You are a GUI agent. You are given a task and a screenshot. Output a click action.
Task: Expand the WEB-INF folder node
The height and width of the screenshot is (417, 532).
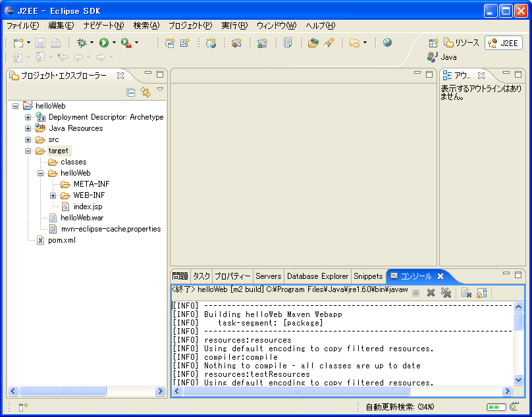pyautogui.click(x=53, y=195)
